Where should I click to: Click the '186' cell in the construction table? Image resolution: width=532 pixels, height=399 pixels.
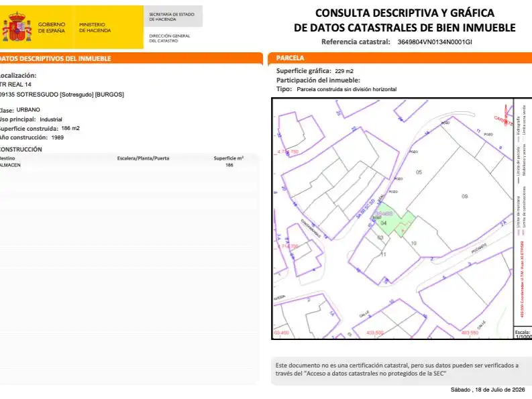point(229,165)
